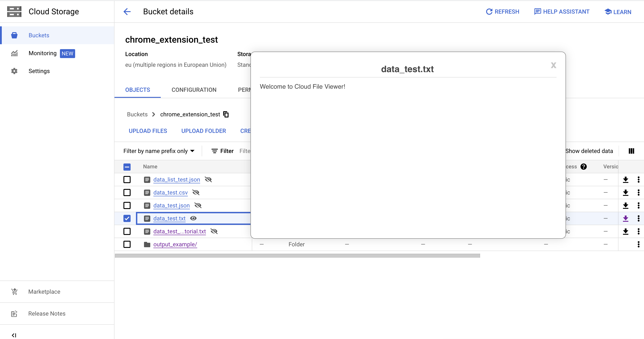Screen dimensions: 644x339
Task: Download data_test_...torial.txt with its download icon
Action: coord(625,231)
